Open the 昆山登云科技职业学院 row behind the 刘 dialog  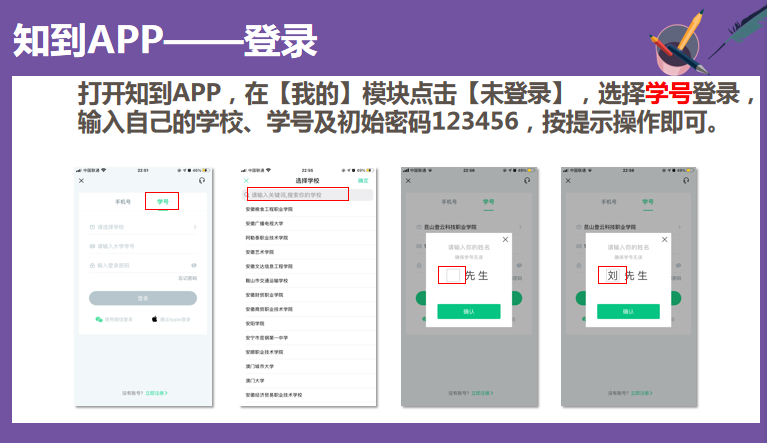coord(629,227)
